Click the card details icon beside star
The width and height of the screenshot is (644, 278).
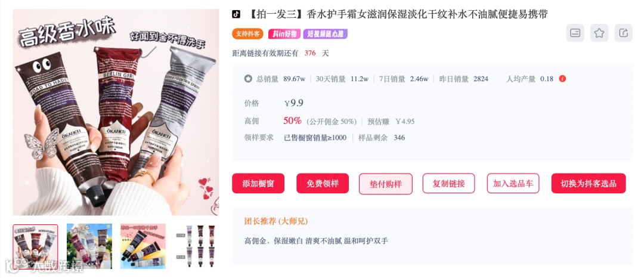pyautogui.click(x=575, y=33)
